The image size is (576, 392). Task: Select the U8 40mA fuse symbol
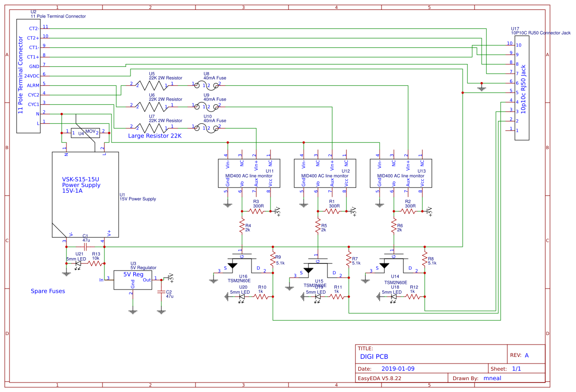coord(207,85)
